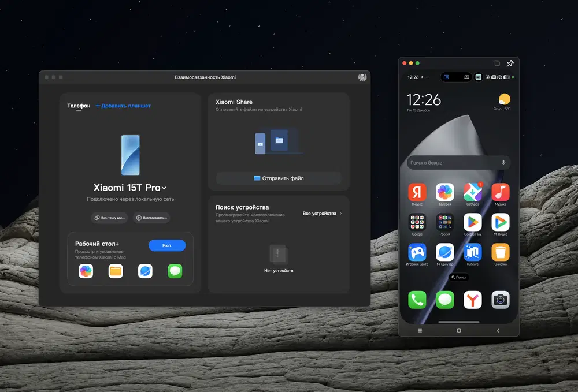
Task: Open user avatar in Xiaomi window titlebar
Action: coord(362,77)
